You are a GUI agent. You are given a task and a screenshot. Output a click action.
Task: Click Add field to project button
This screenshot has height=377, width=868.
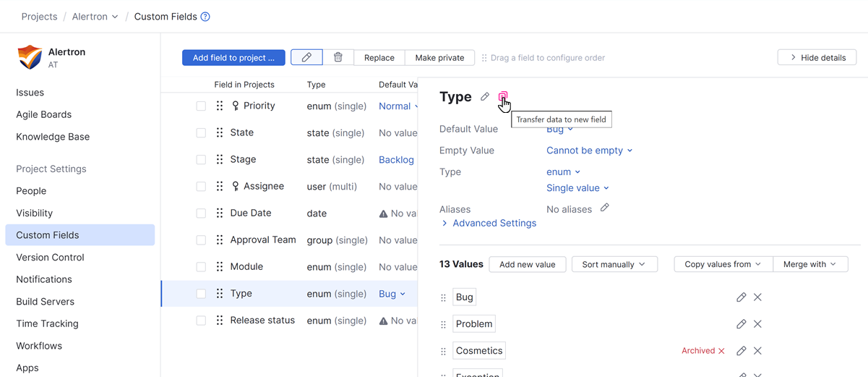coord(233,58)
